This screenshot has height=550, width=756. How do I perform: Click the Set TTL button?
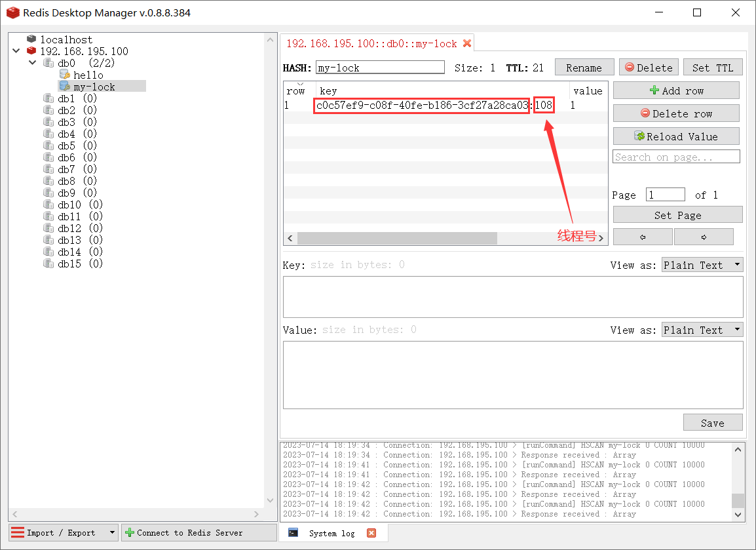[x=713, y=68]
